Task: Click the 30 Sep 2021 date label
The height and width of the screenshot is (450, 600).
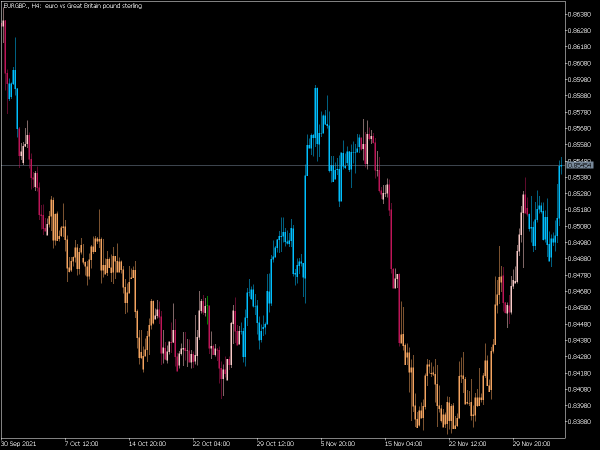Action: pyautogui.click(x=19, y=443)
